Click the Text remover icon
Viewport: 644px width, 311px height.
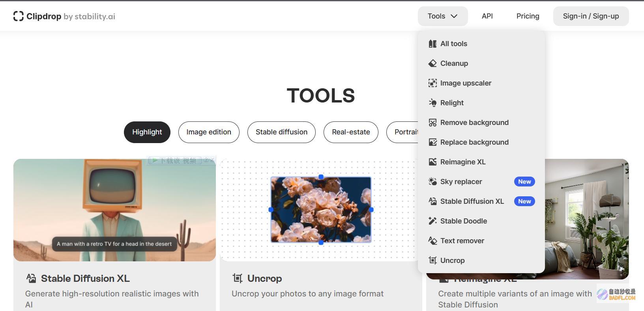point(432,241)
